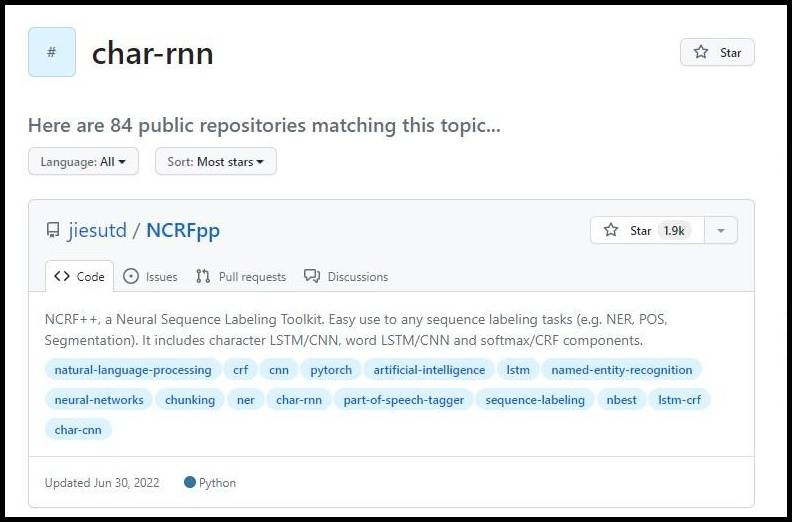Screen dimensions: 792x522
Task: Select the natural-language-processing topic tag
Action: (133, 369)
